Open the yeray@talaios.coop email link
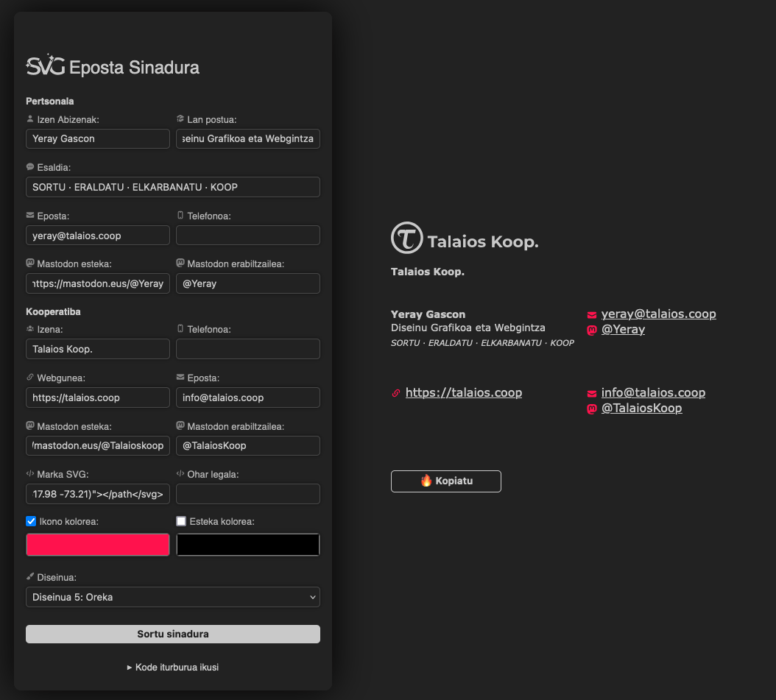Viewport: 776px width, 700px height. pyautogui.click(x=658, y=314)
